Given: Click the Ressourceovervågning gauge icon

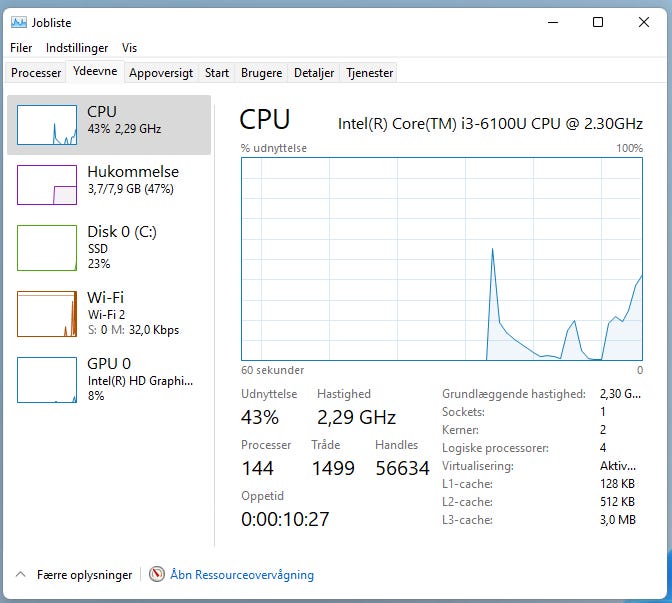Looking at the screenshot, I should click(156, 574).
